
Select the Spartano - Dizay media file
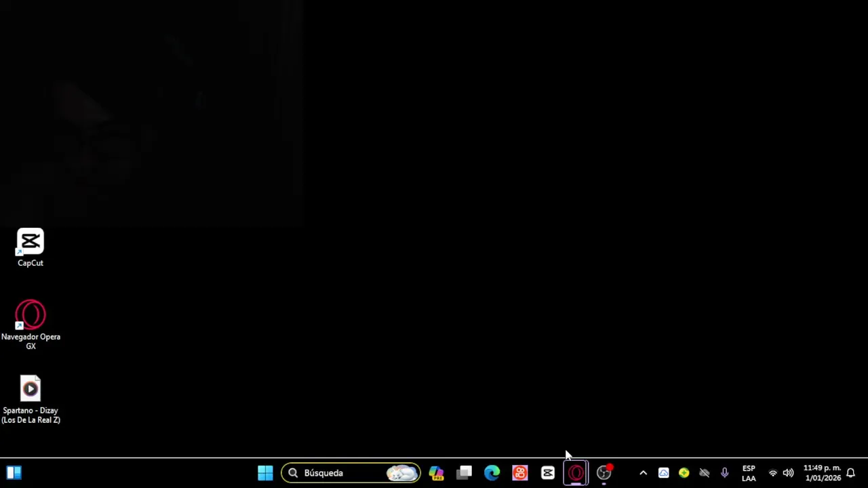pyautogui.click(x=31, y=399)
